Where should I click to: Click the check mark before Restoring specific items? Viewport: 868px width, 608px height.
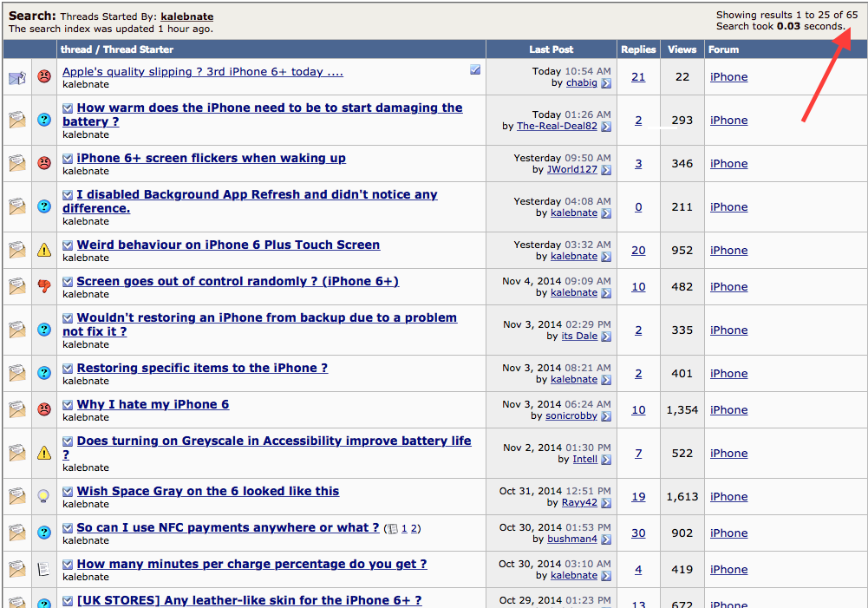[x=68, y=369]
